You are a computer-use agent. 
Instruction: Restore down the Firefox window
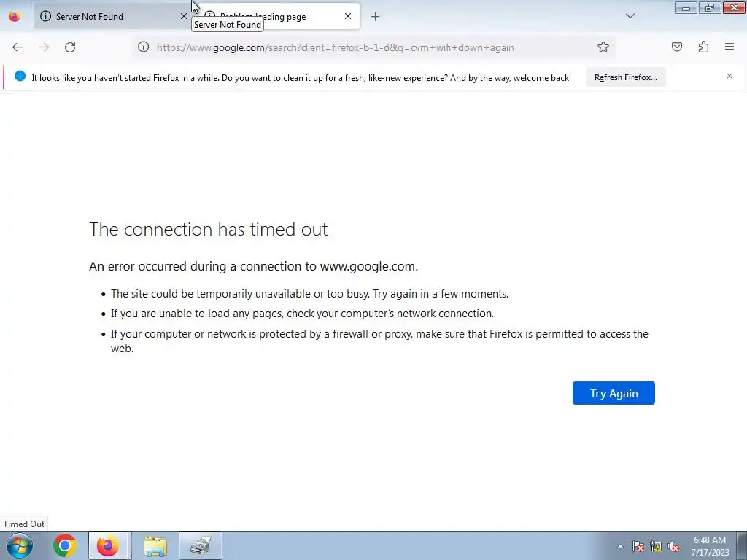pos(710,8)
